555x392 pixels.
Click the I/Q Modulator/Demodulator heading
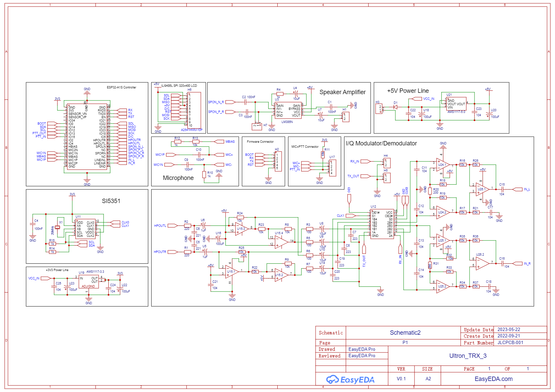(381, 143)
